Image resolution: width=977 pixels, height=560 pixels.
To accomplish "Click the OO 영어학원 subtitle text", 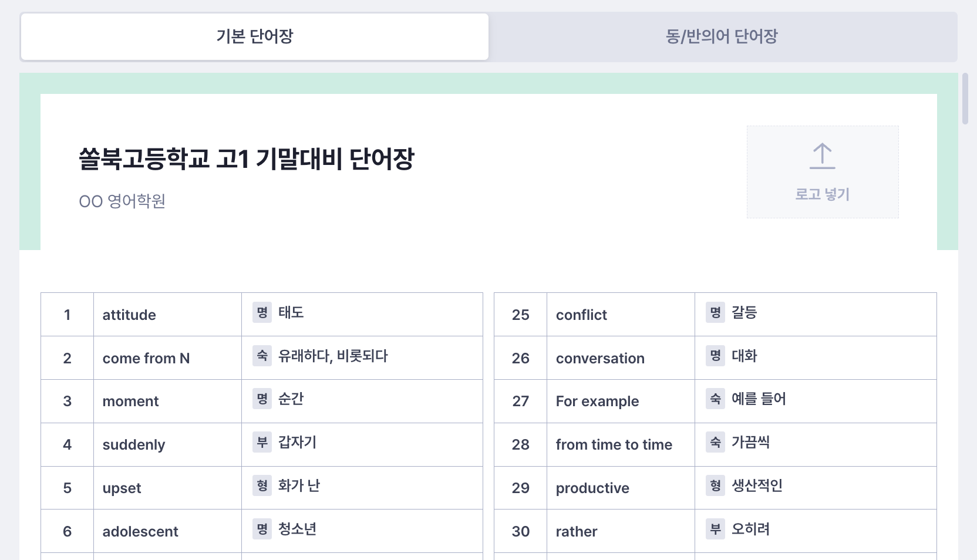I will pos(122,201).
